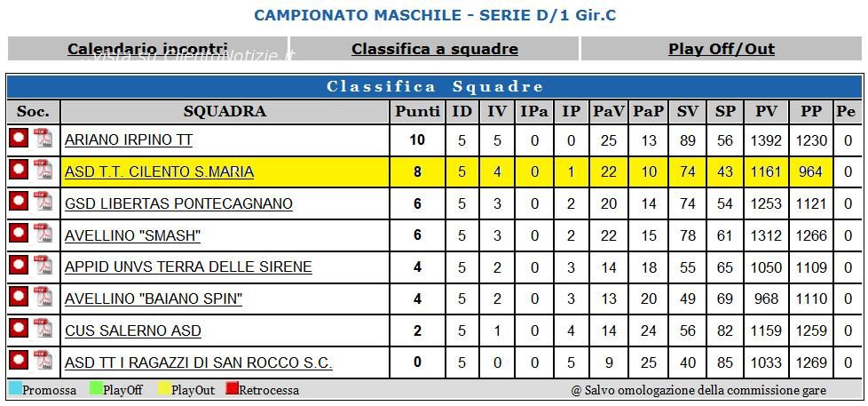Screen dimensions: 868x406
Task: Open the PDF icon for CUS SALERNO ASD
Action: click(x=43, y=329)
